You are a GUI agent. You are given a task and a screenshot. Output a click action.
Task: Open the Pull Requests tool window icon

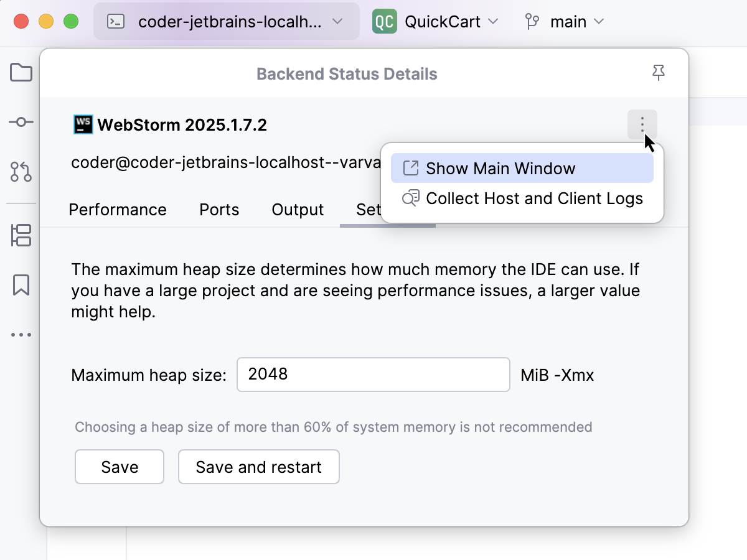tap(21, 172)
